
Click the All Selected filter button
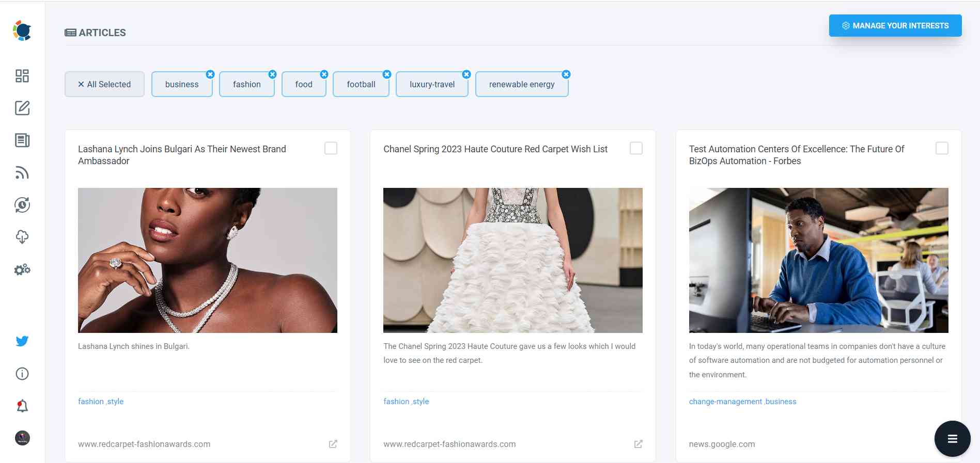104,84
